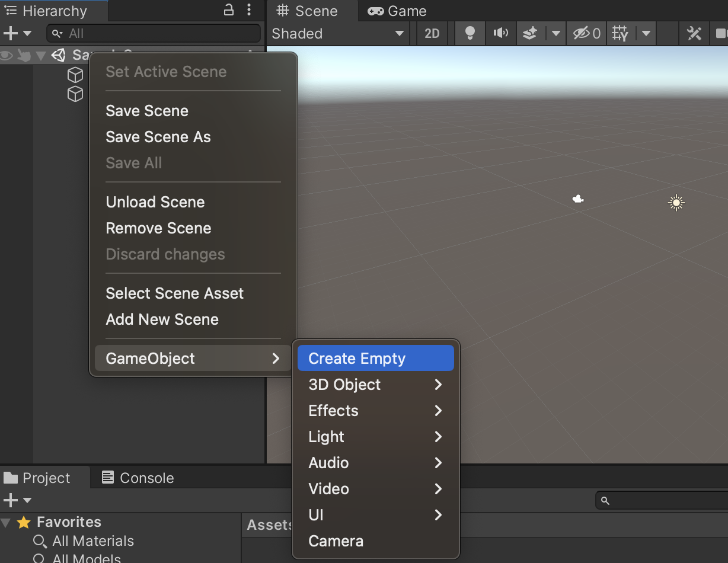Click the grid visibility icon in Scene toolbar
728x563 pixels.
(x=620, y=33)
